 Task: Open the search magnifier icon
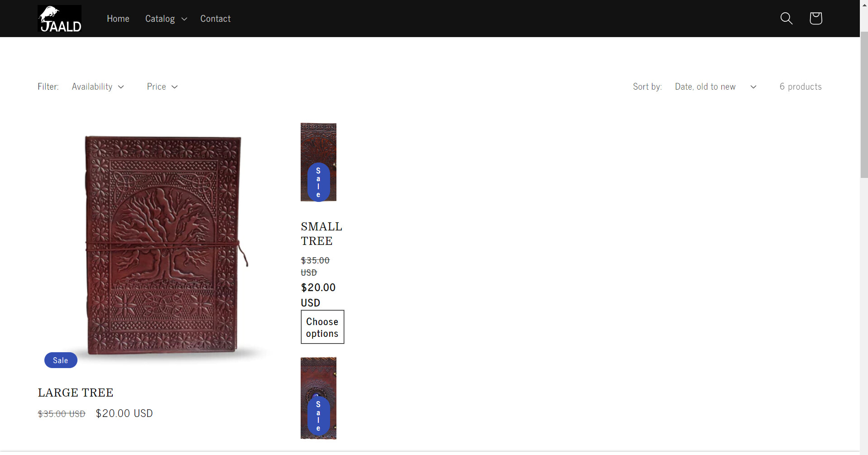tap(786, 19)
